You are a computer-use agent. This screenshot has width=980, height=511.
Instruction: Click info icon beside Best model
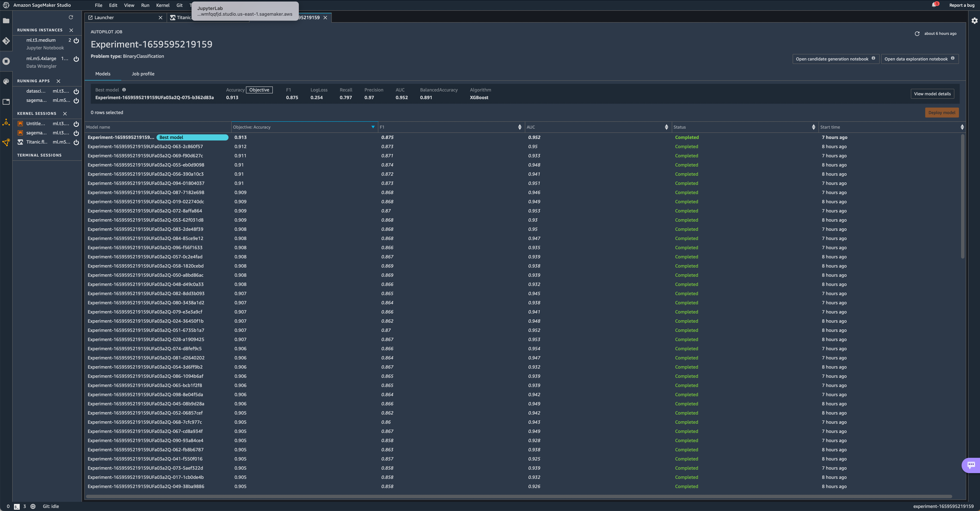(x=124, y=90)
